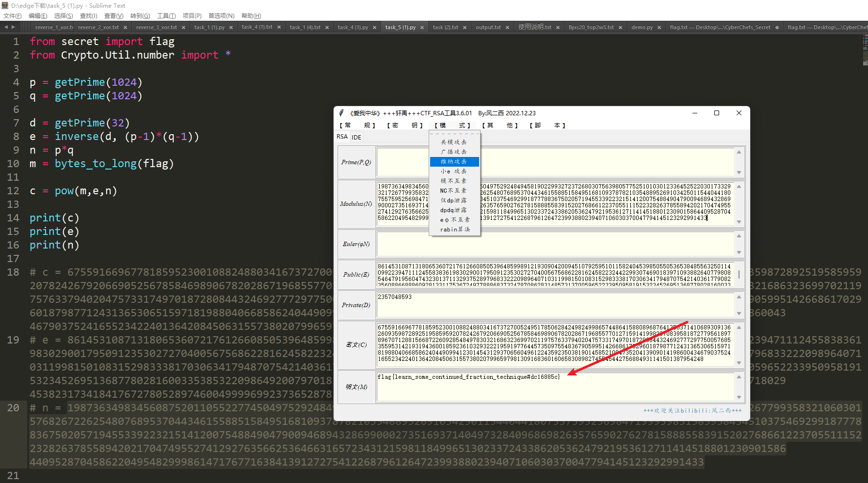
Task: Click Public(E) field scrollbar thumb
Action: 739,275
